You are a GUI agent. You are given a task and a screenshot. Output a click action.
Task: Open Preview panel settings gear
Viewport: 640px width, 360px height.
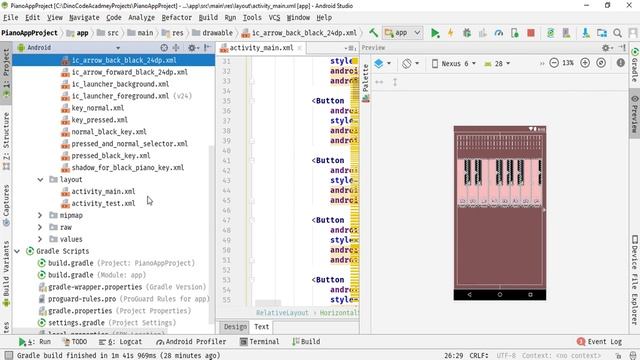[x=606, y=48]
